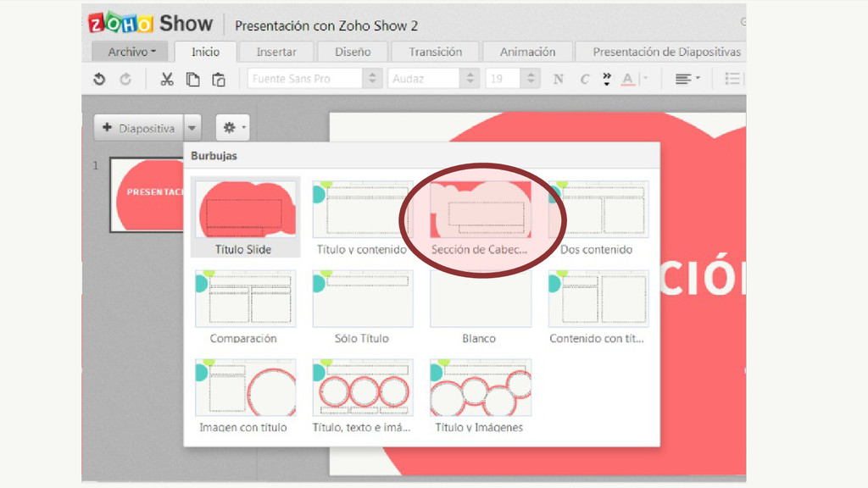868x488 pixels.
Task: Open the Fuente Sans Pro font box
Action: pos(305,79)
